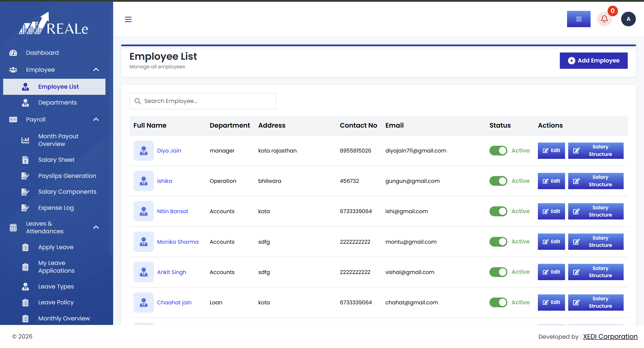Open Salary Structure for Diya Jain
The height and width of the screenshot is (348, 644).
coord(596,150)
